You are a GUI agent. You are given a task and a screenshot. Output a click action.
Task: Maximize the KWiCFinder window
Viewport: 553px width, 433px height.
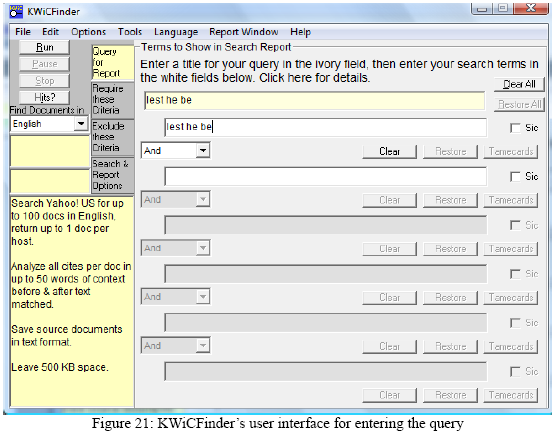503,8
